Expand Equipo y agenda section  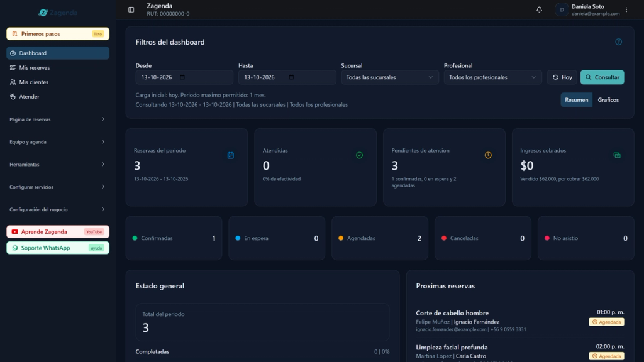point(58,141)
